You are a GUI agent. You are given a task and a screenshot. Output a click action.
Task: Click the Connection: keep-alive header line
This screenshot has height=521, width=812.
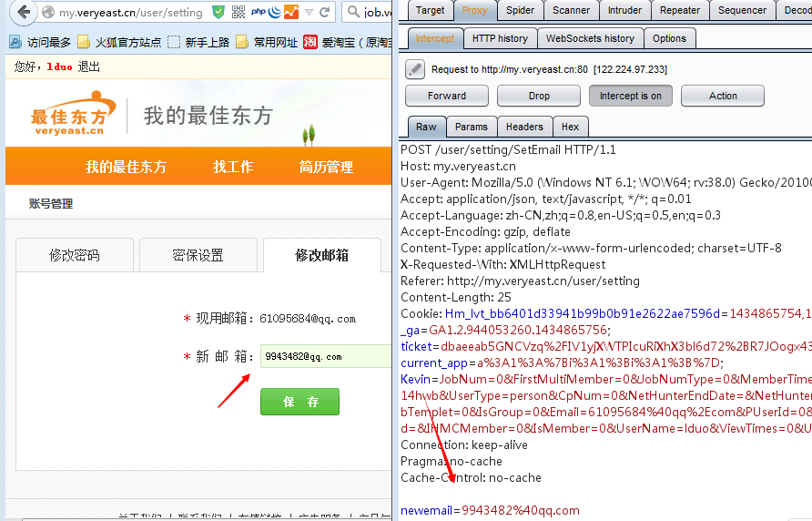coord(464,444)
